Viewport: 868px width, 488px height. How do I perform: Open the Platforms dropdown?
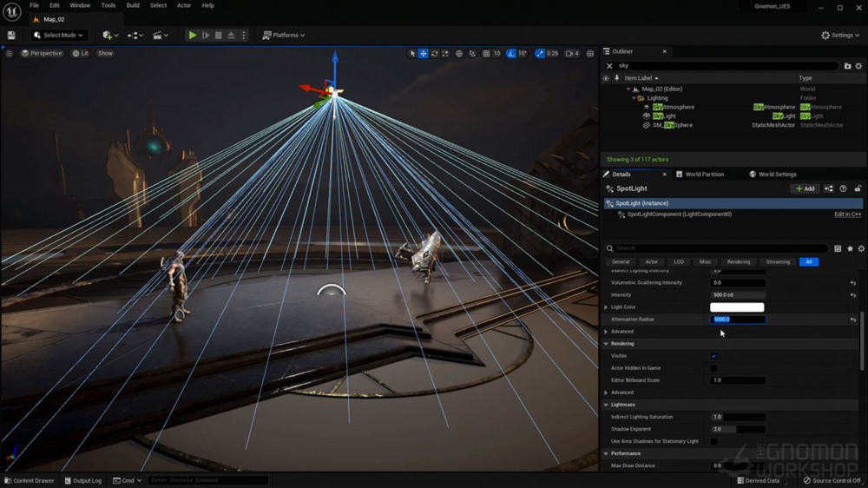pyautogui.click(x=284, y=35)
